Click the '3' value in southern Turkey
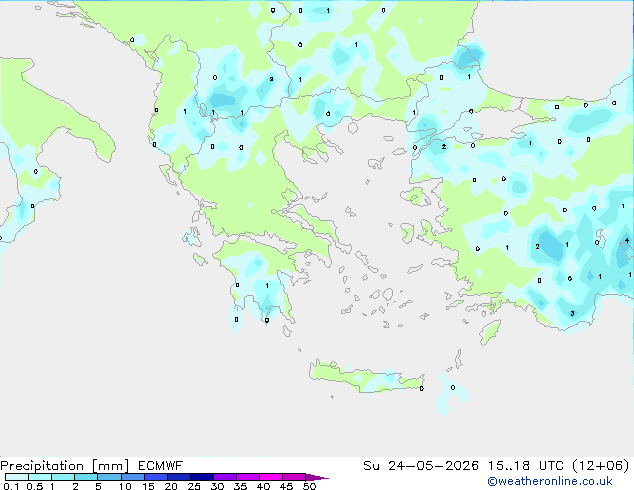Viewport: 634px width, 490px height. tap(572, 313)
